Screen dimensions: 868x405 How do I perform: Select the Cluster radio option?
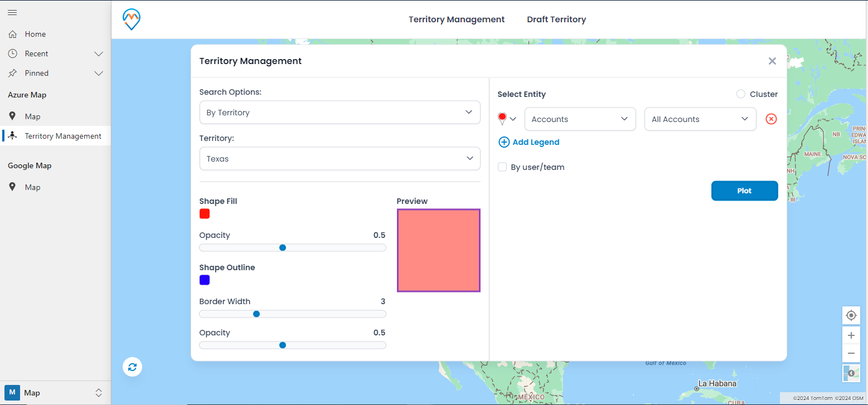[x=741, y=94]
